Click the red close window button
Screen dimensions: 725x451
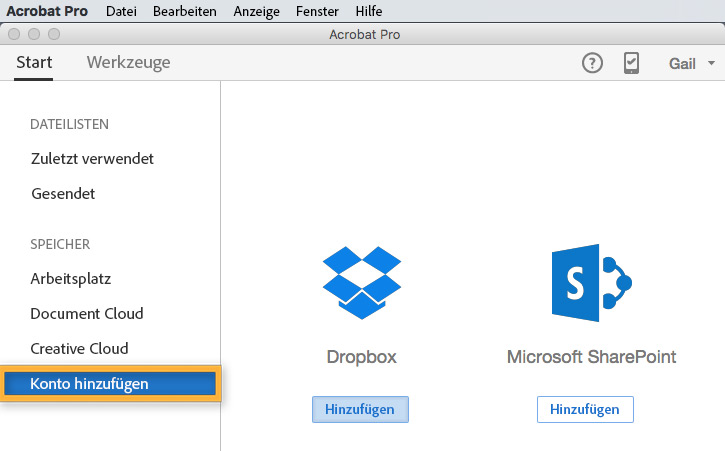14,34
